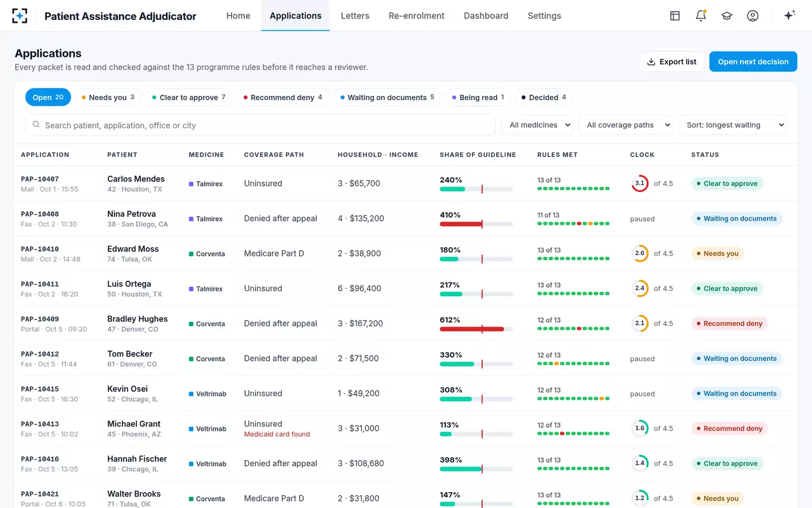Filter by Needs you chip
This screenshot has width=812, height=508.
pos(108,97)
